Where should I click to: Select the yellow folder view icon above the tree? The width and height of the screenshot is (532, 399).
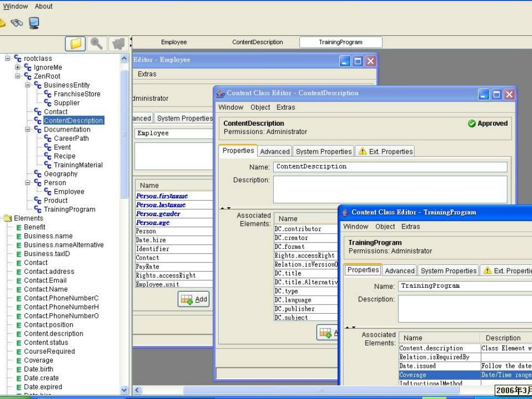(x=75, y=44)
